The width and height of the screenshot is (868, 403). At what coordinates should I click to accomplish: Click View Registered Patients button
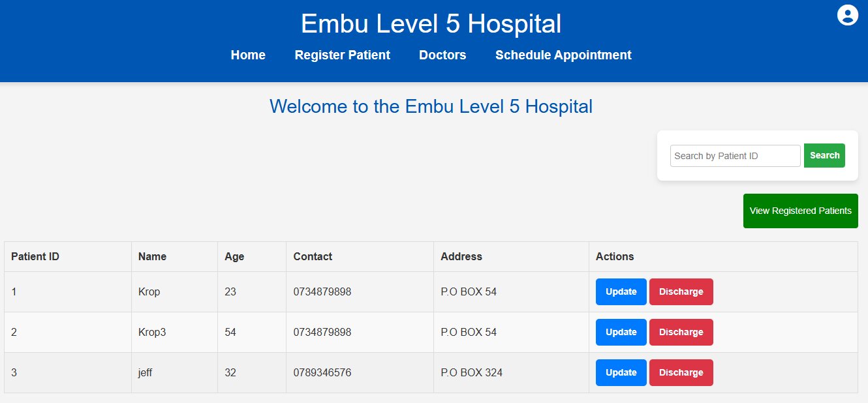pos(800,211)
